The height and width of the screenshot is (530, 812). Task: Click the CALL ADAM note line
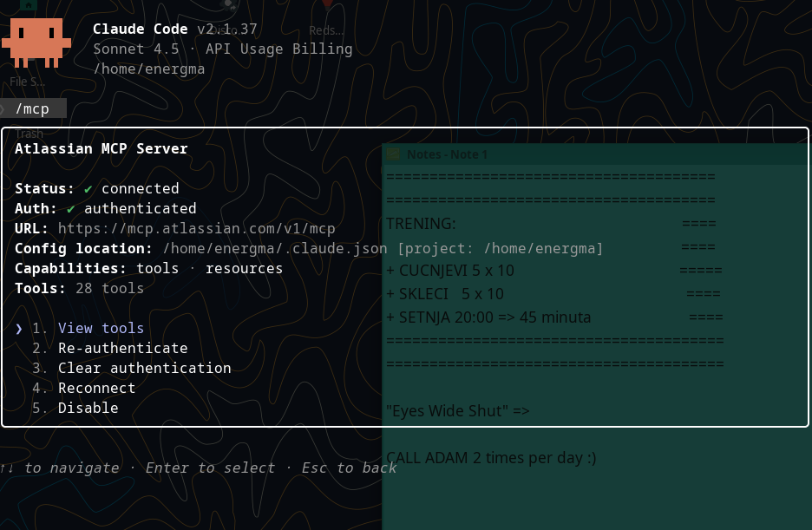[x=491, y=458]
